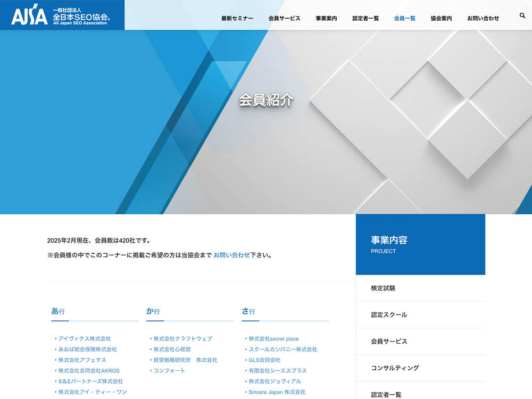Click お問い合わせ in the header menu
This screenshot has width=532, height=399.
click(483, 18)
